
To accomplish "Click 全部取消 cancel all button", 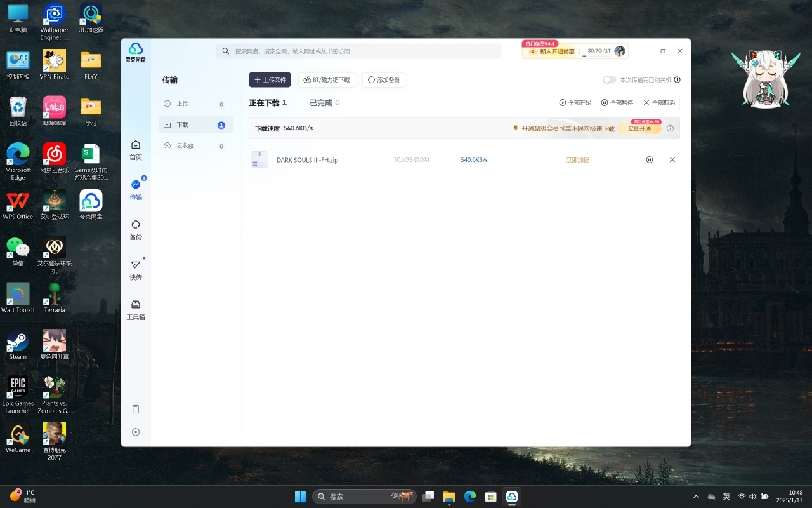I will tap(659, 103).
